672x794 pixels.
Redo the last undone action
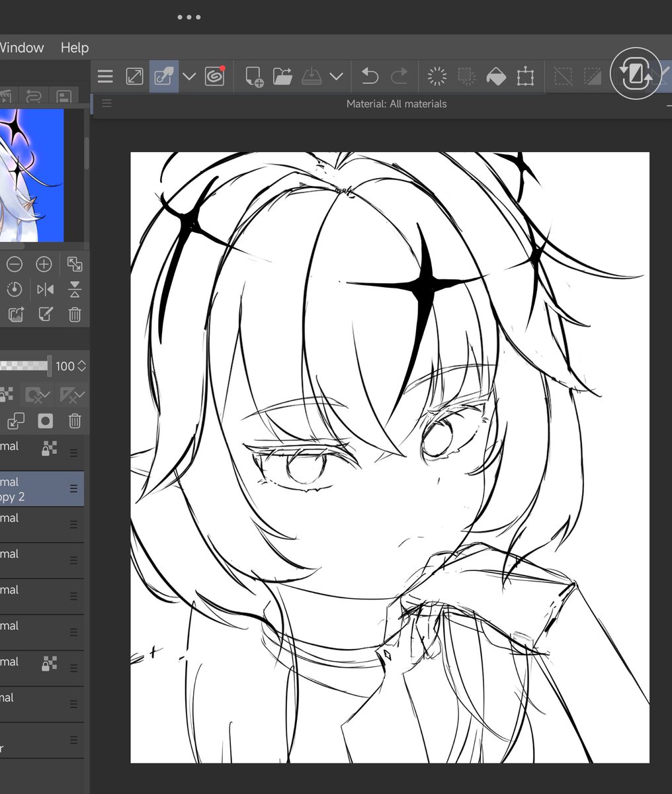[x=399, y=77]
